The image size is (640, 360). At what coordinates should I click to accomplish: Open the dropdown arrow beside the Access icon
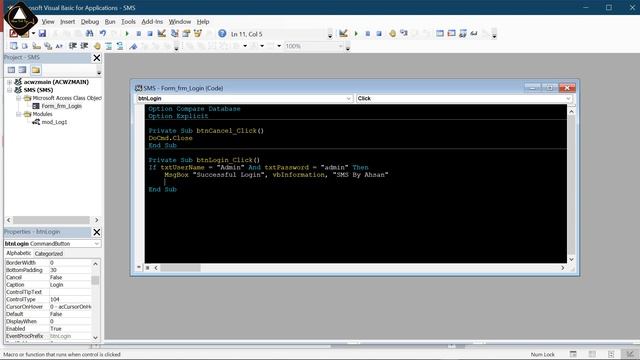pos(33,33)
